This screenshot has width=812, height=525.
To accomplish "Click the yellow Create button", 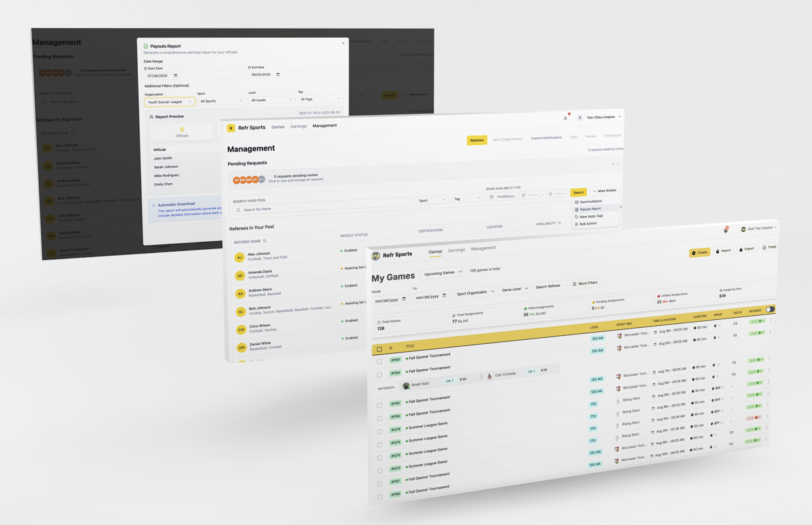I will coord(699,252).
